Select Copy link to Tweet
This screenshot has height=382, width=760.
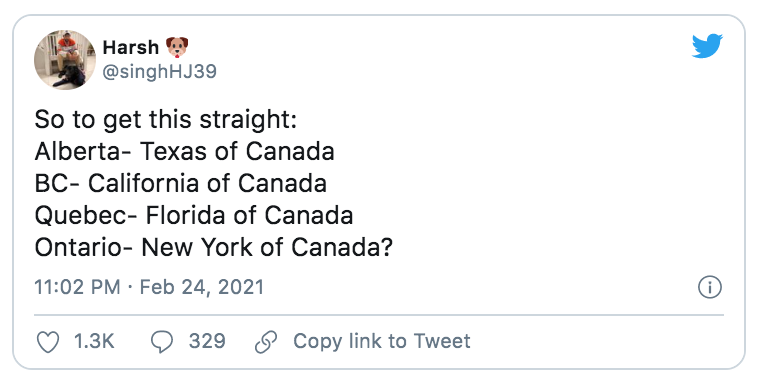point(382,341)
